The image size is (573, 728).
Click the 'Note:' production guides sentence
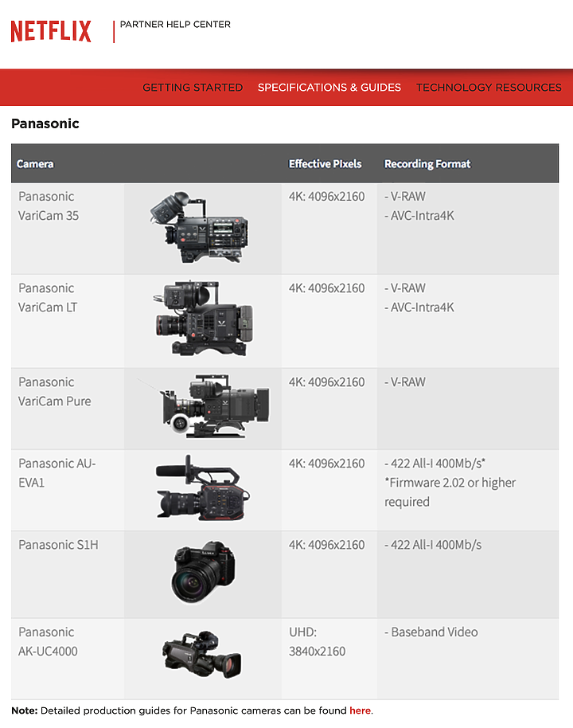(192, 710)
